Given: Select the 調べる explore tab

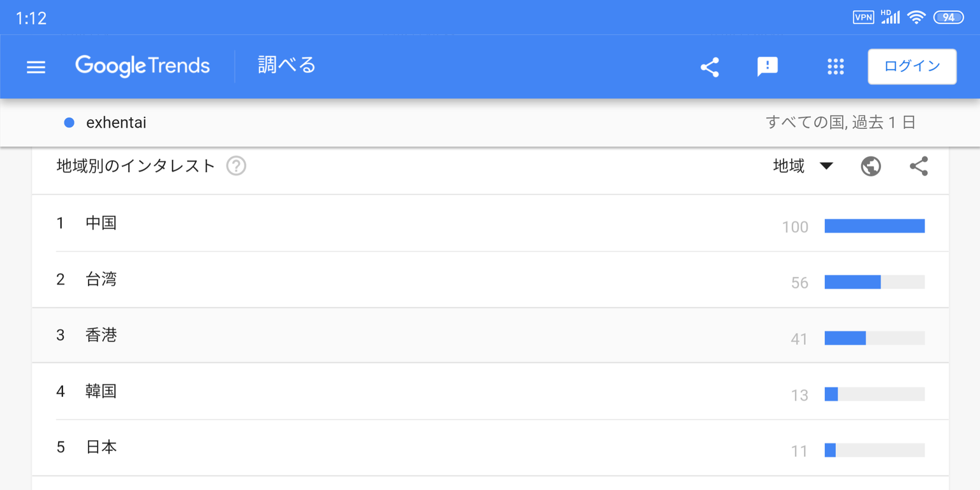Looking at the screenshot, I should click(x=286, y=66).
